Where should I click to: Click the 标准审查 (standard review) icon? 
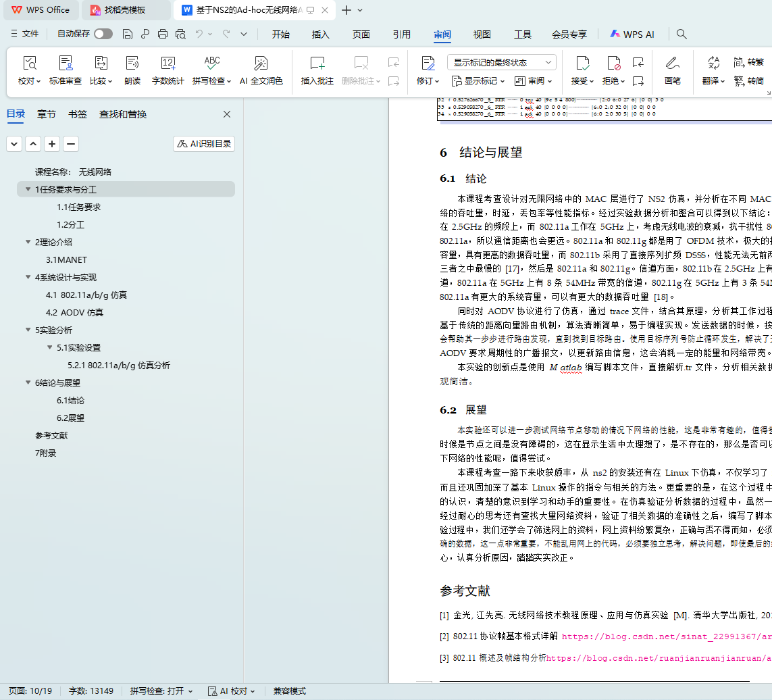(x=66, y=64)
